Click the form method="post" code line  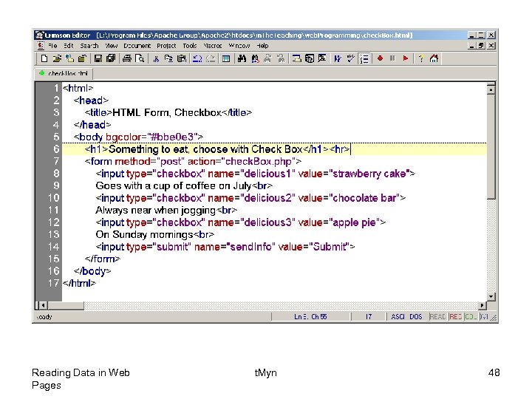pos(193,162)
